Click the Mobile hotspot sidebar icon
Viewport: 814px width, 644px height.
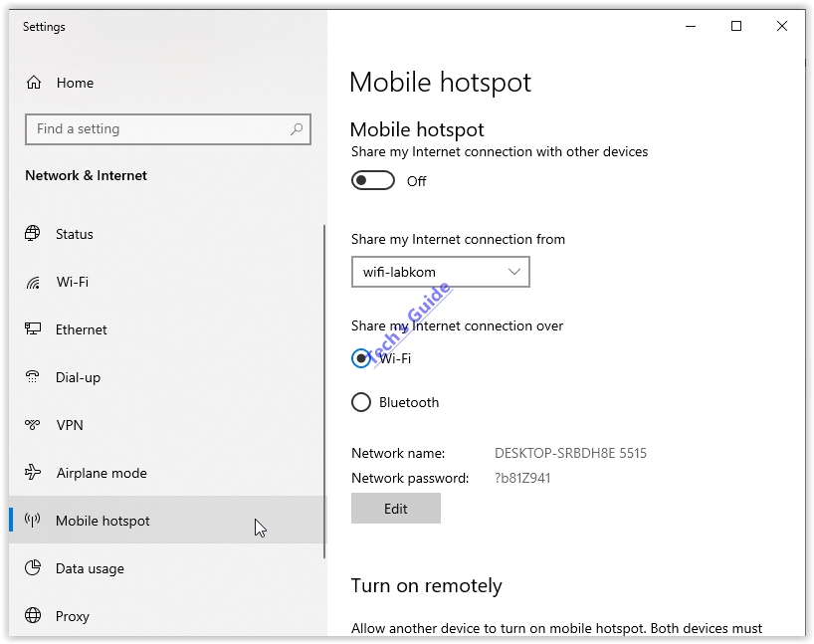[x=31, y=521]
